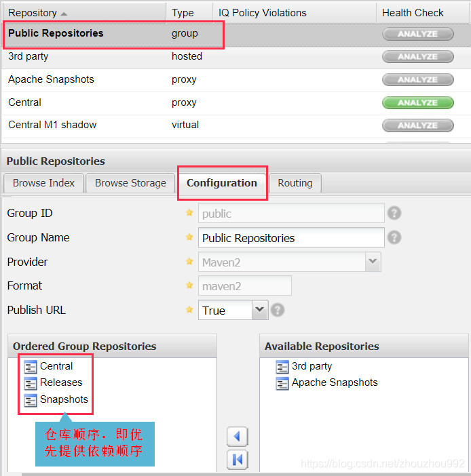Expand the Publish URL dropdown
The height and width of the screenshot is (476, 471).
260,310
